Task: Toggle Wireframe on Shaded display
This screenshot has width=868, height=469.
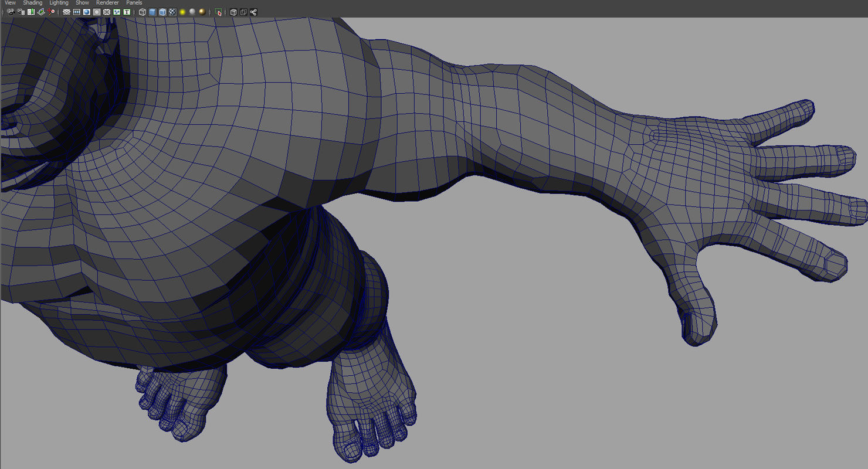Action: [x=162, y=12]
